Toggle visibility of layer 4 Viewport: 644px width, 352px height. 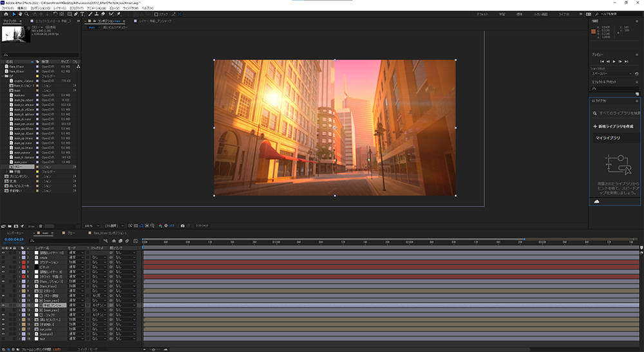(3, 267)
